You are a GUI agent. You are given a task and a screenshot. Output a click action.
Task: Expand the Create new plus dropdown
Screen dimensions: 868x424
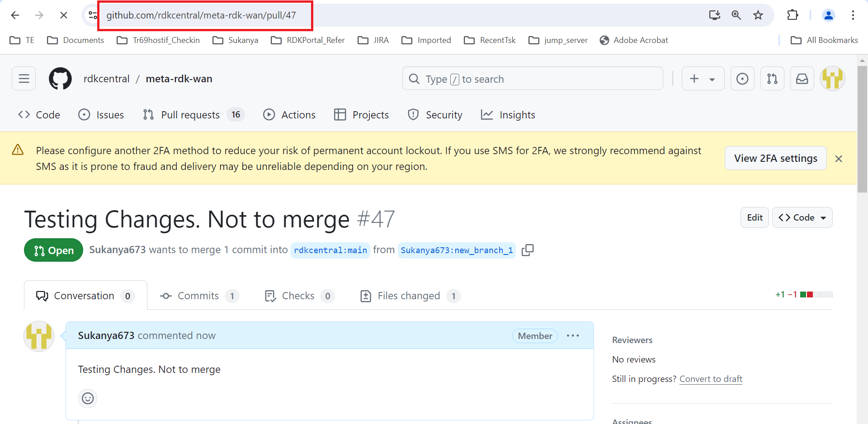click(703, 79)
